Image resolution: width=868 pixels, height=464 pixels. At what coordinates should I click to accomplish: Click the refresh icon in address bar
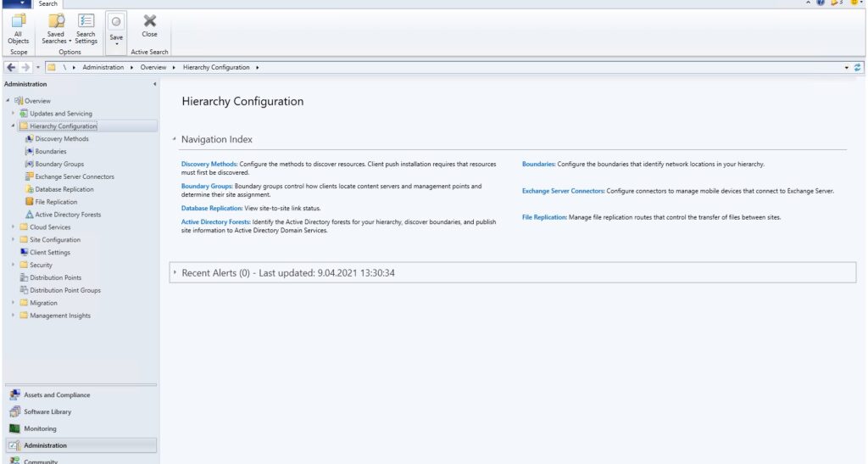click(x=858, y=67)
